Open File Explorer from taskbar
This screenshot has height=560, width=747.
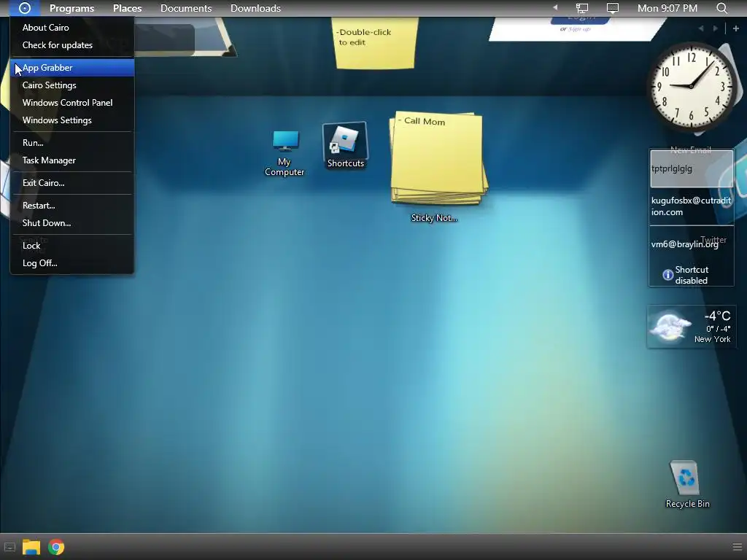click(31, 547)
